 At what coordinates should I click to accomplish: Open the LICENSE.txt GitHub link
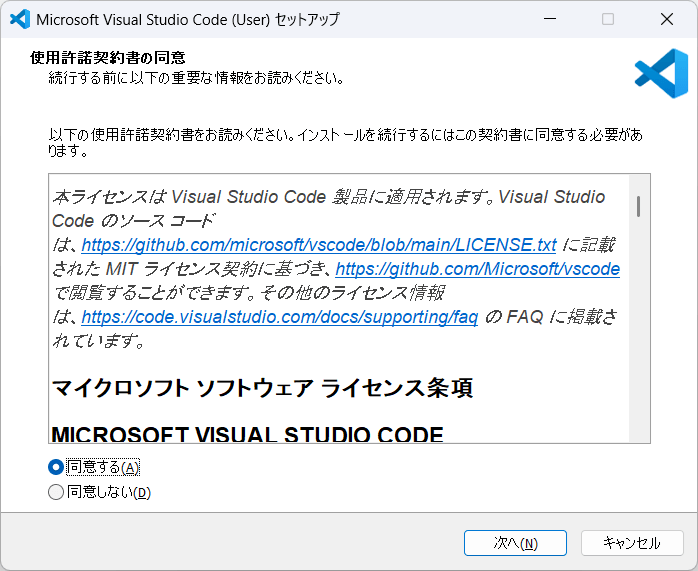coord(318,245)
